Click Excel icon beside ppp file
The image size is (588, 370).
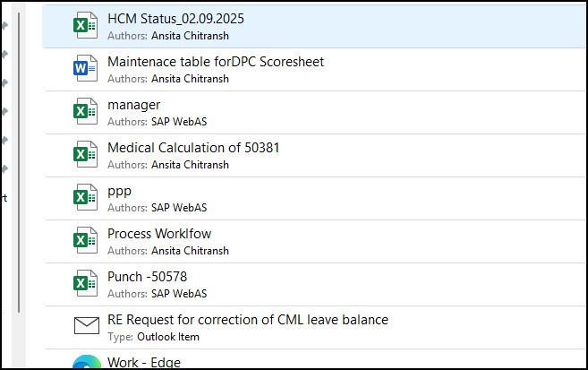tap(86, 198)
